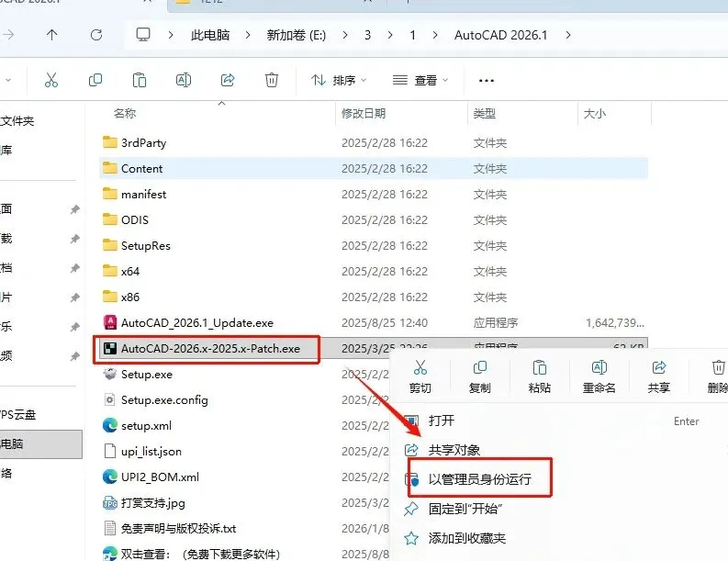Screen dimensions: 728x561
Task: Click 粘贴 in context menu
Action: [x=540, y=376]
